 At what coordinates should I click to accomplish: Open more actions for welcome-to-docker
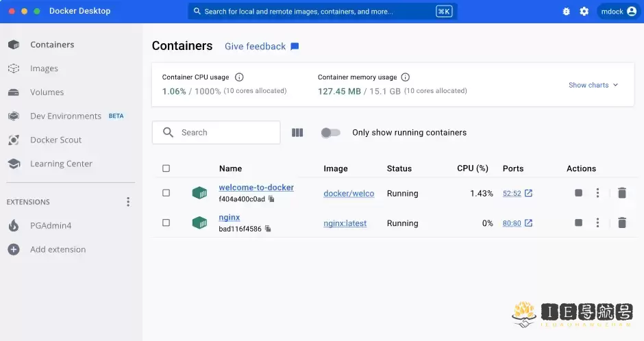(597, 193)
